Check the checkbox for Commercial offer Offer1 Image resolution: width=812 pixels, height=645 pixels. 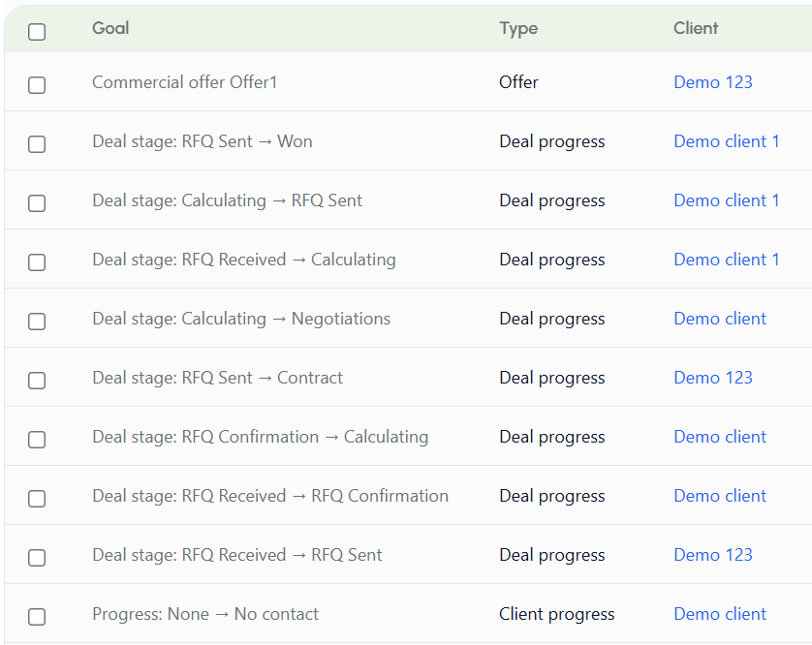point(37,85)
